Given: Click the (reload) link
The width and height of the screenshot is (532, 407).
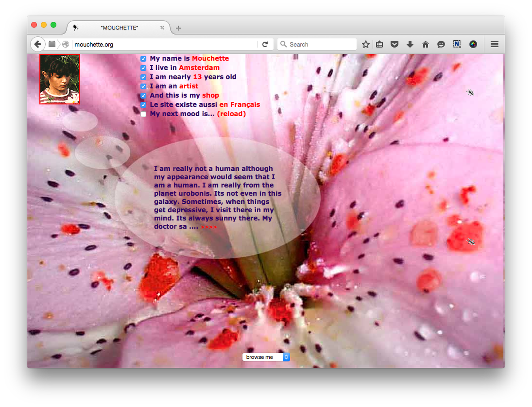Looking at the screenshot, I should pyautogui.click(x=231, y=114).
